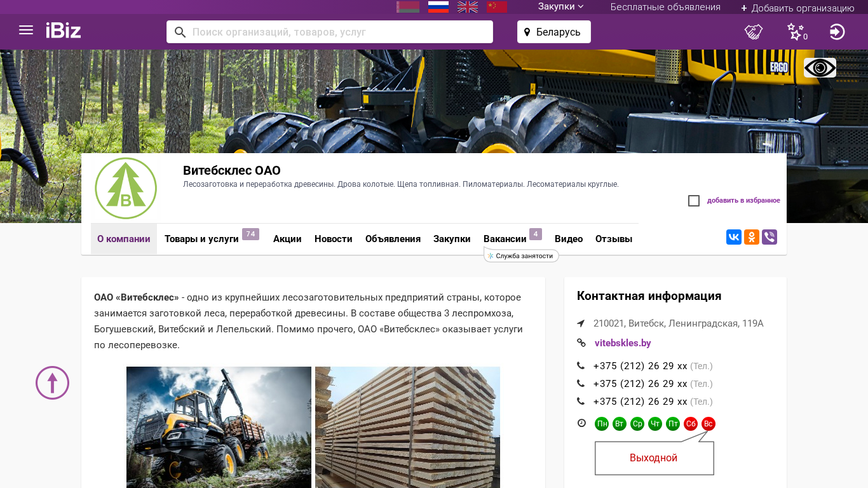Open the Объявления tab

pyautogui.click(x=393, y=239)
